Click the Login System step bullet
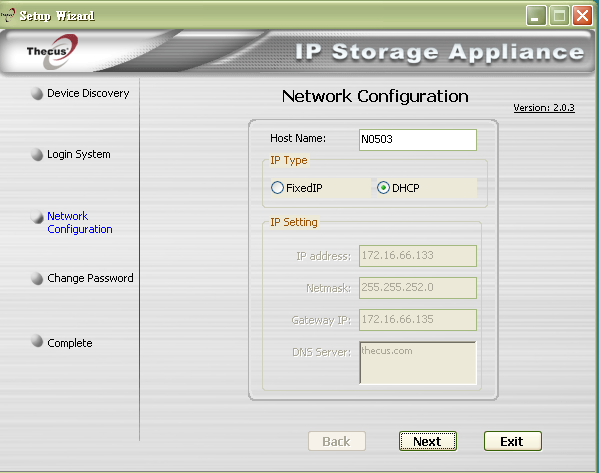 pos(37,154)
